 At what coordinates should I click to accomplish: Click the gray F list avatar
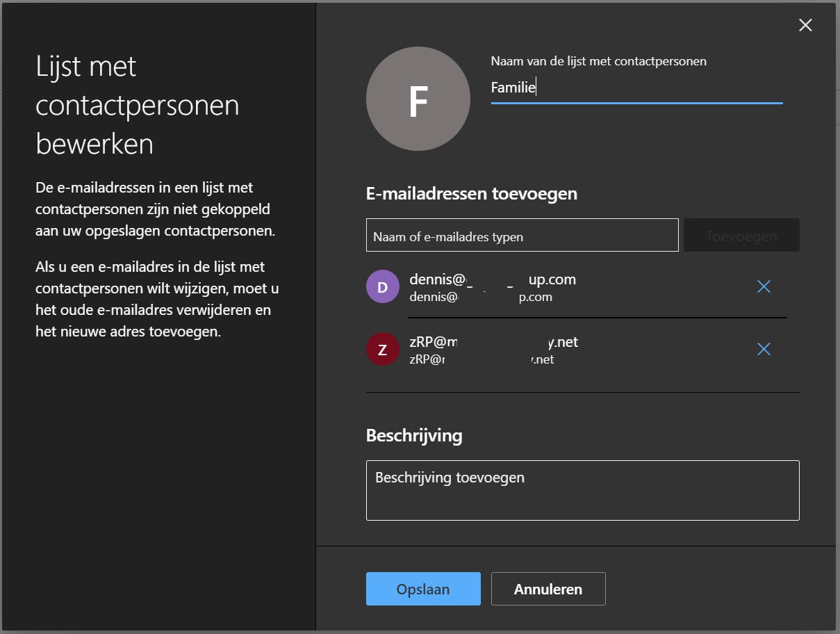click(x=418, y=99)
